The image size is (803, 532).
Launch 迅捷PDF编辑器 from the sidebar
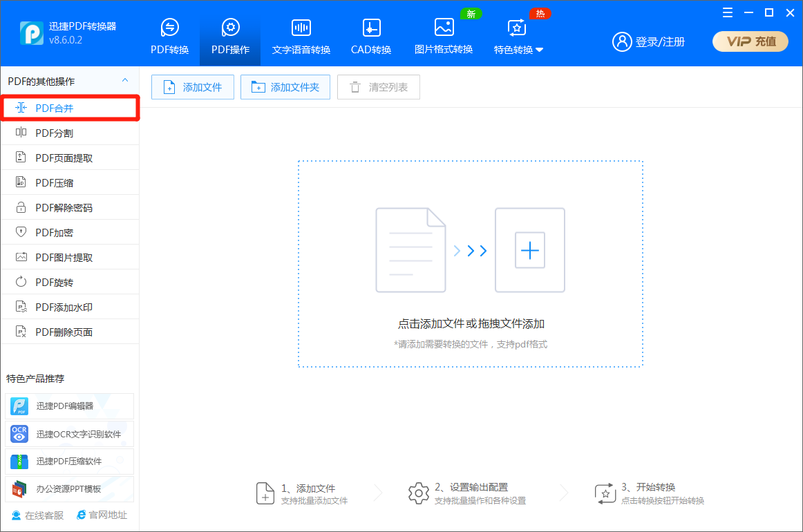[x=66, y=406]
